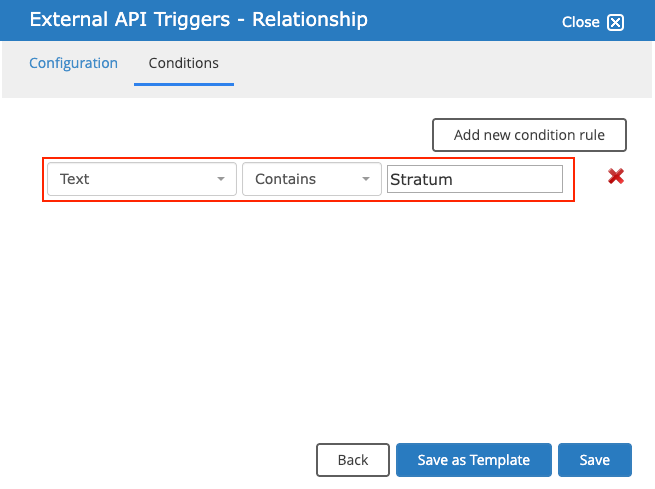Click blank gray tab bar right of Conditions
Viewport: 655px width, 489px height.
pyautogui.click(x=443, y=69)
